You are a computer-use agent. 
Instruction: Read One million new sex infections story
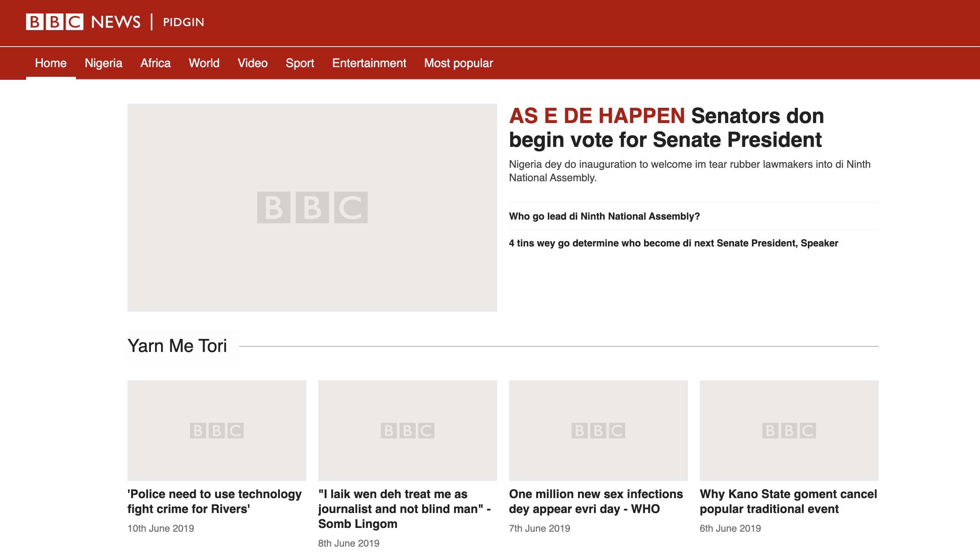(595, 501)
